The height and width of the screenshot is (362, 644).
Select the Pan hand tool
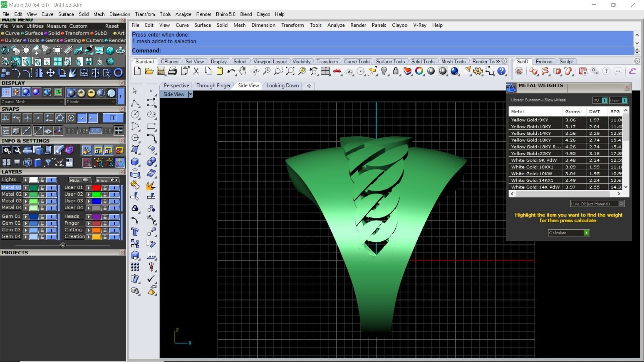(243, 71)
